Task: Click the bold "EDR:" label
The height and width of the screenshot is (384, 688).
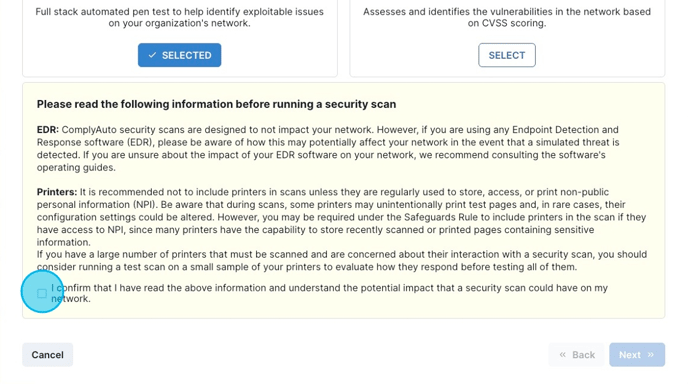Action: (47, 130)
